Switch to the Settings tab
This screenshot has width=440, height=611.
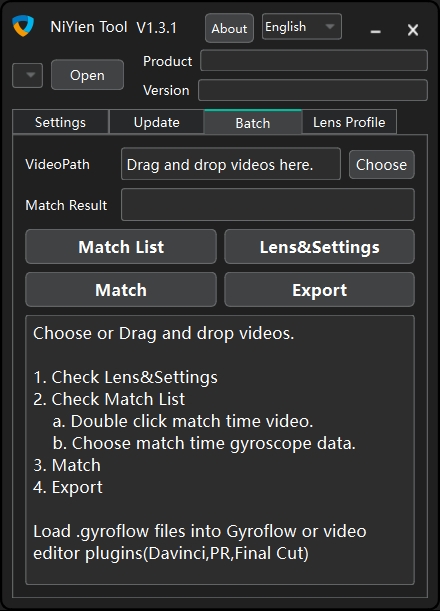60,122
